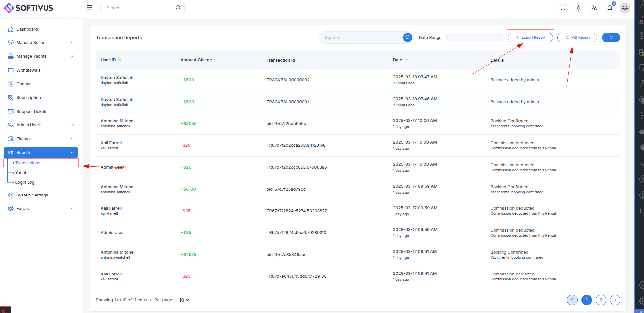Enter fullscreen mode via the header icon
Image resolution: width=644 pixels, height=313 pixels.
tap(563, 8)
